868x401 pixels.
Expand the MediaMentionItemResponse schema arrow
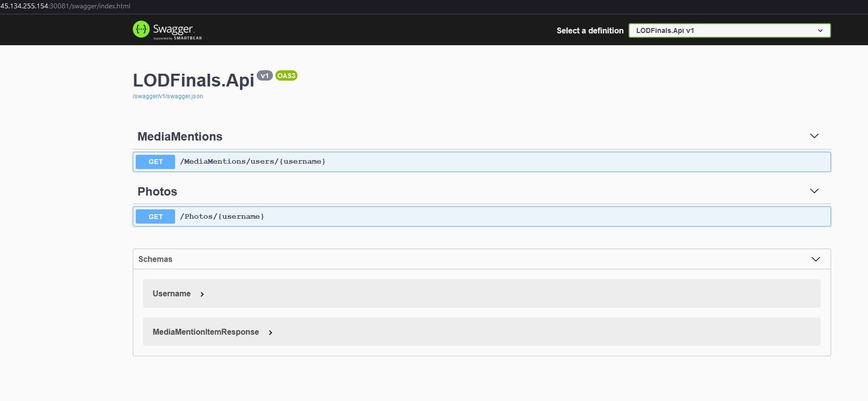coord(270,333)
